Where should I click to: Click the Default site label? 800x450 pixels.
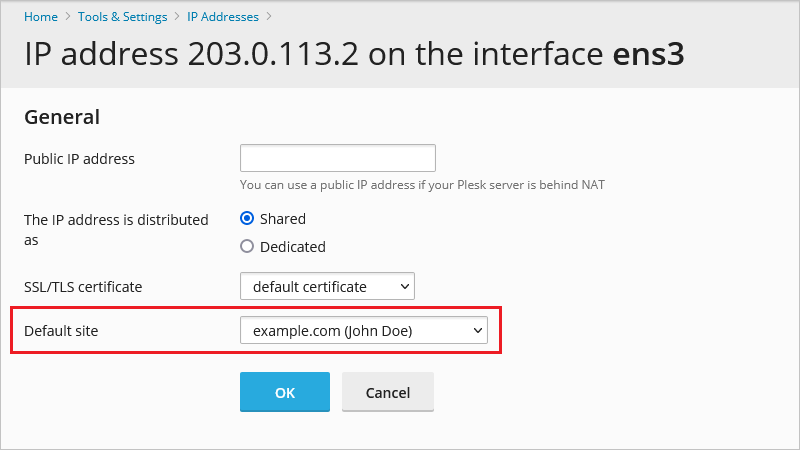[x=60, y=330]
